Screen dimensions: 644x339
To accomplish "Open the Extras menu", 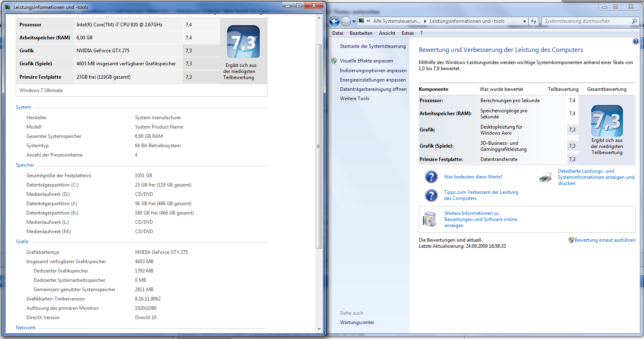I will coord(408,33).
